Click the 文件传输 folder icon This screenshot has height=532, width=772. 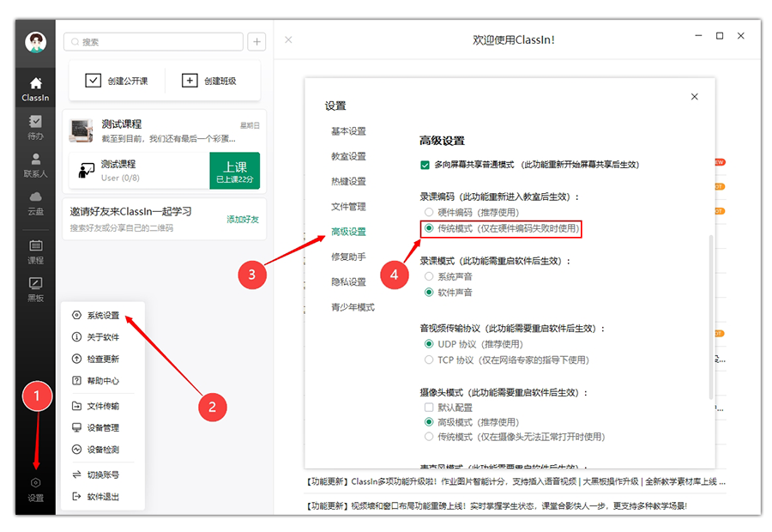76,406
